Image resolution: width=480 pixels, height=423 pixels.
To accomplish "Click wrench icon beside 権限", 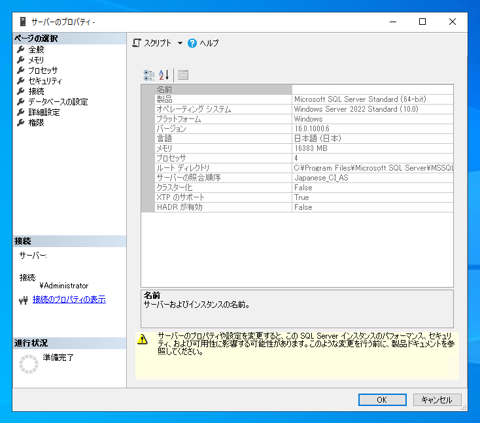I will (21, 123).
